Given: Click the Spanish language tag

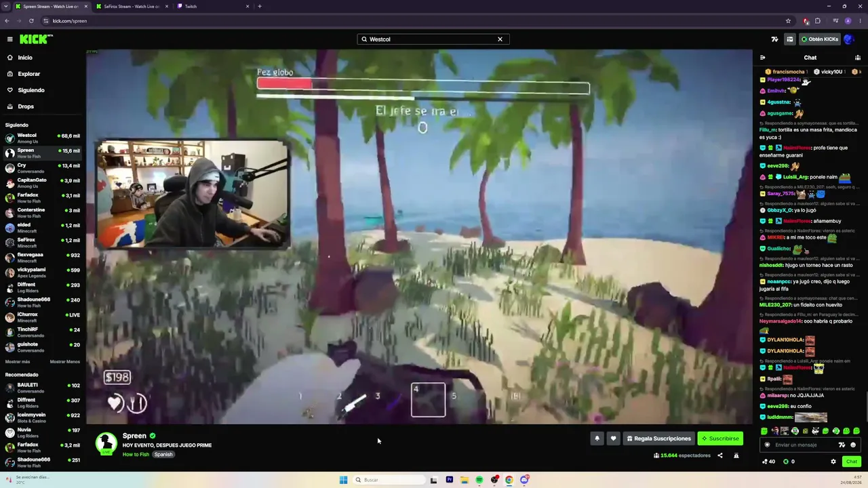Looking at the screenshot, I should coord(163,454).
